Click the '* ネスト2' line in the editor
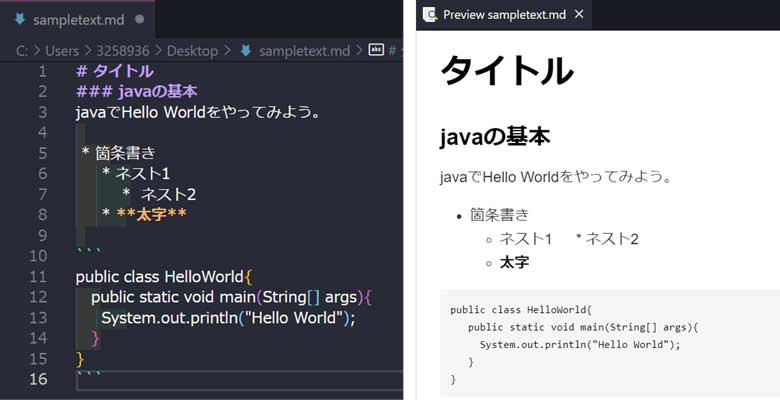 click(x=159, y=194)
